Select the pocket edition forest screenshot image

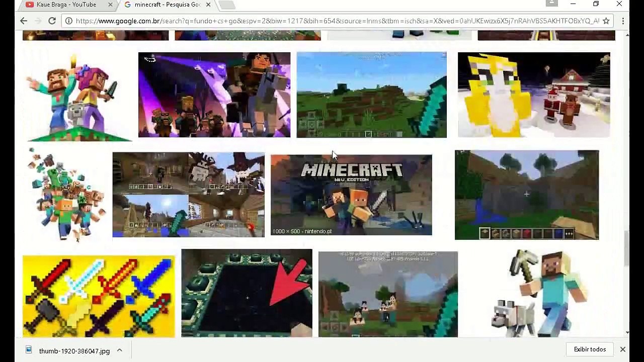[388, 294]
